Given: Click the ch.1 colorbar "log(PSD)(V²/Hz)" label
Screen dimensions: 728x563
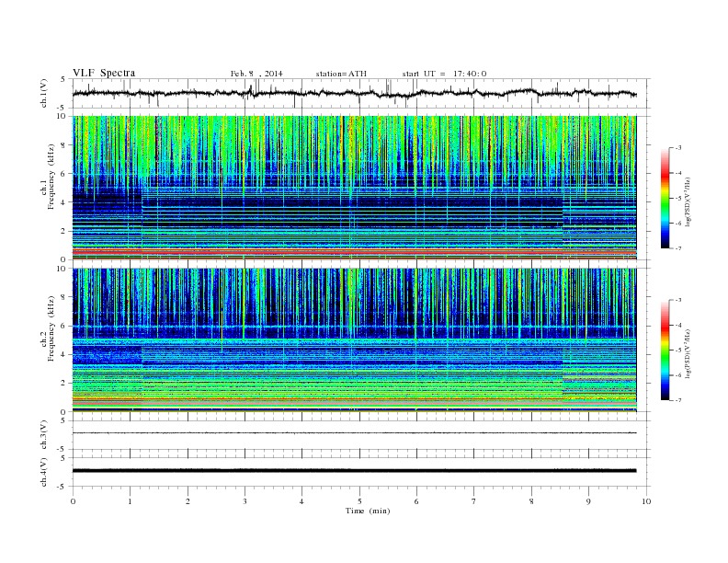Looking at the screenshot, I should click(x=688, y=201).
